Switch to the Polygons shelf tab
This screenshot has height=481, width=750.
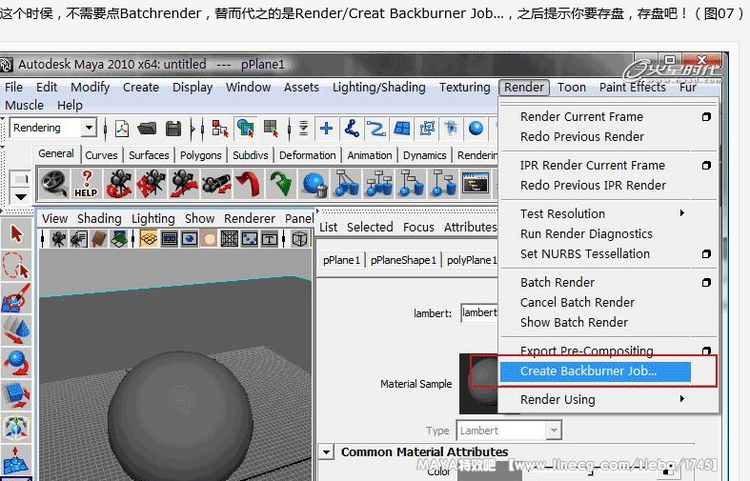[x=200, y=155]
